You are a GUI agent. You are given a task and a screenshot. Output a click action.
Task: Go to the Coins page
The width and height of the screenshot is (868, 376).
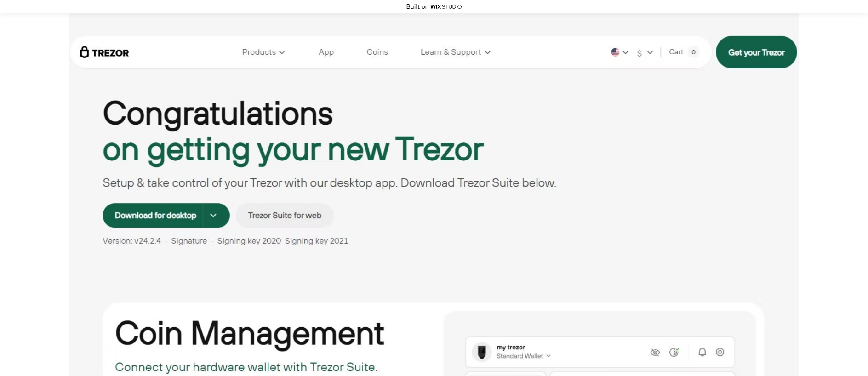[x=377, y=52]
